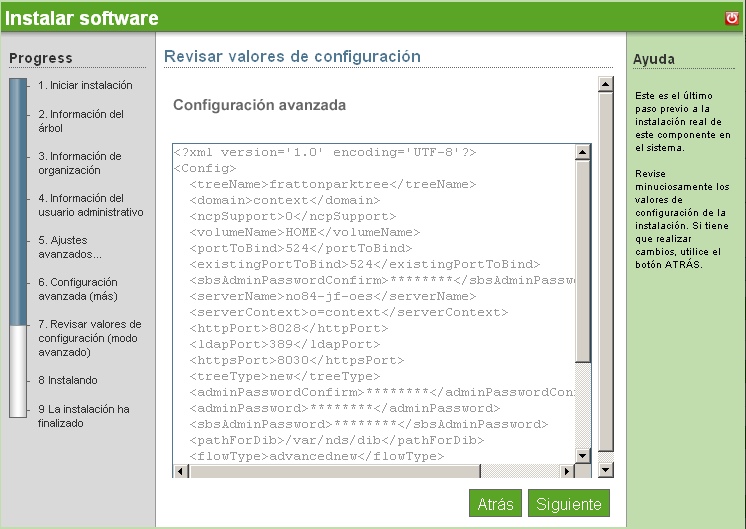Select step 9 La instalación ha finalizado

(x=84, y=416)
